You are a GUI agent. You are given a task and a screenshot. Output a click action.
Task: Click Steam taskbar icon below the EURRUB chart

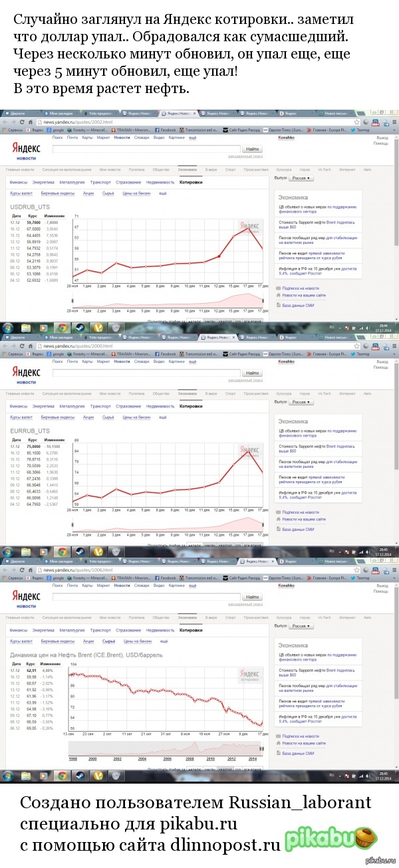click(79, 551)
